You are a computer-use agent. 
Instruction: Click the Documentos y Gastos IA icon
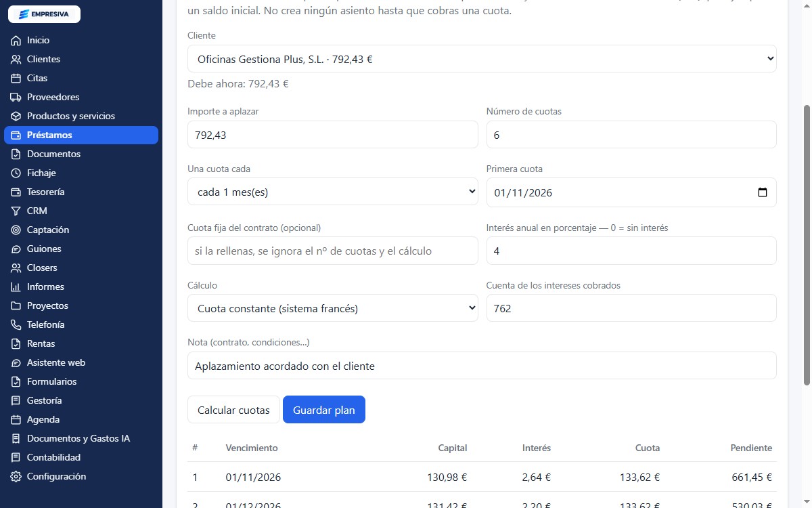point(16,439)
